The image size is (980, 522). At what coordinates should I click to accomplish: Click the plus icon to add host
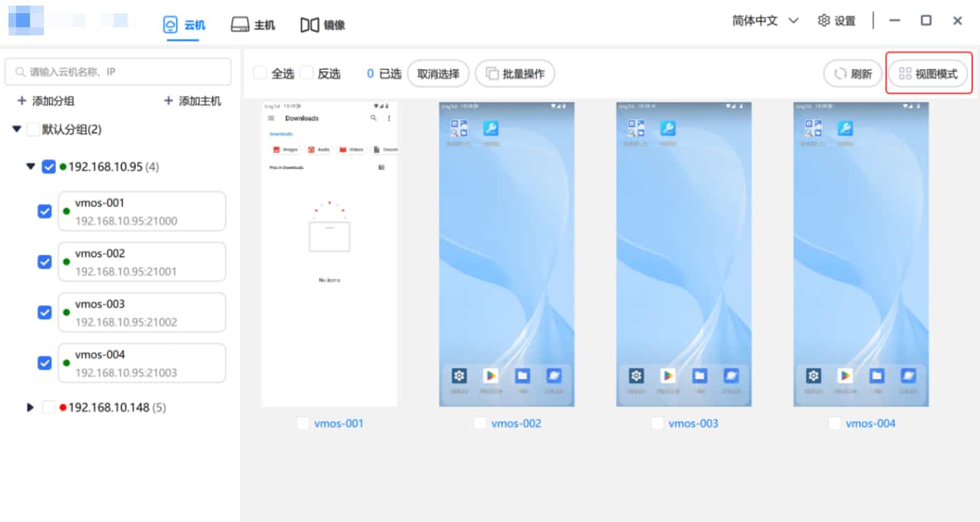pyautogui.click(x=168, y=101)
